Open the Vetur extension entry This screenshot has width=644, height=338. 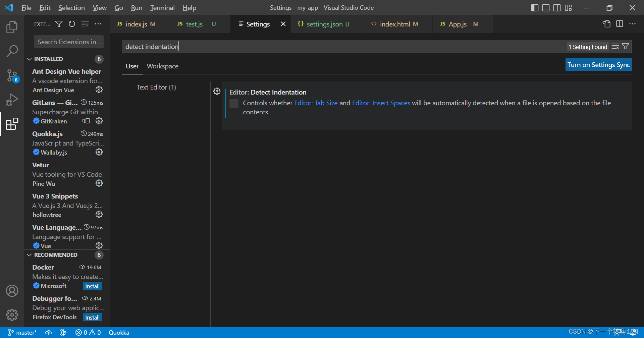point(67,174)
